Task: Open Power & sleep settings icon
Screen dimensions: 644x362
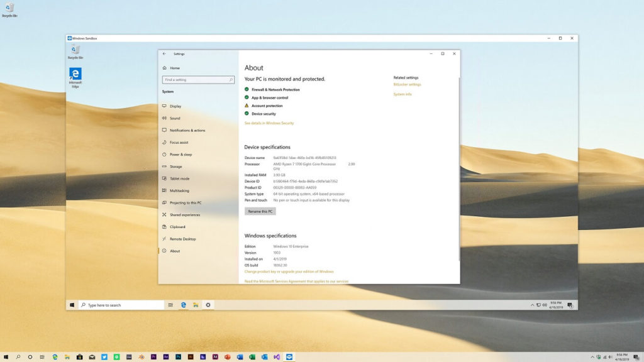Action: [165, 155]
